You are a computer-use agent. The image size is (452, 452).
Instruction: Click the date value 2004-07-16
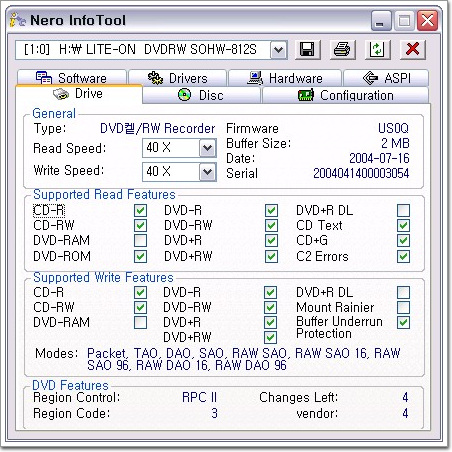click(379, 158)
